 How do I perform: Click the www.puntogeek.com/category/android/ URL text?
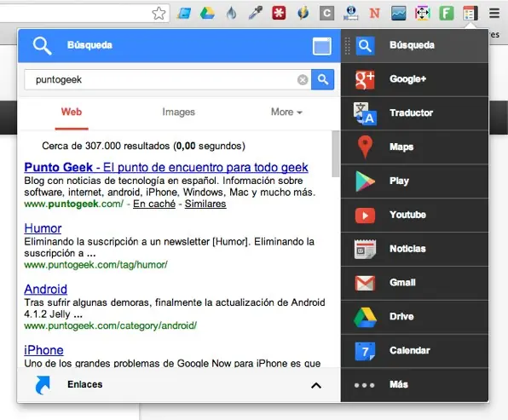[x=111, y=325]
